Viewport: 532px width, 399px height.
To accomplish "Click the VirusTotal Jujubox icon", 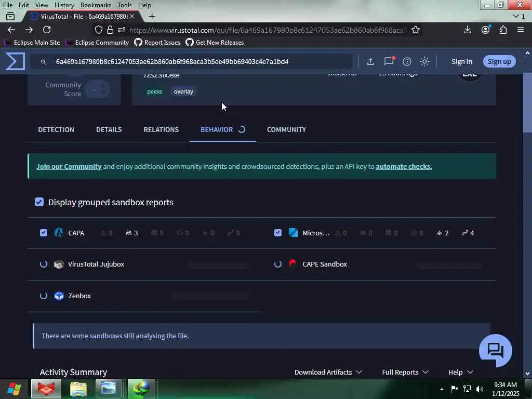I will (59, 264).
